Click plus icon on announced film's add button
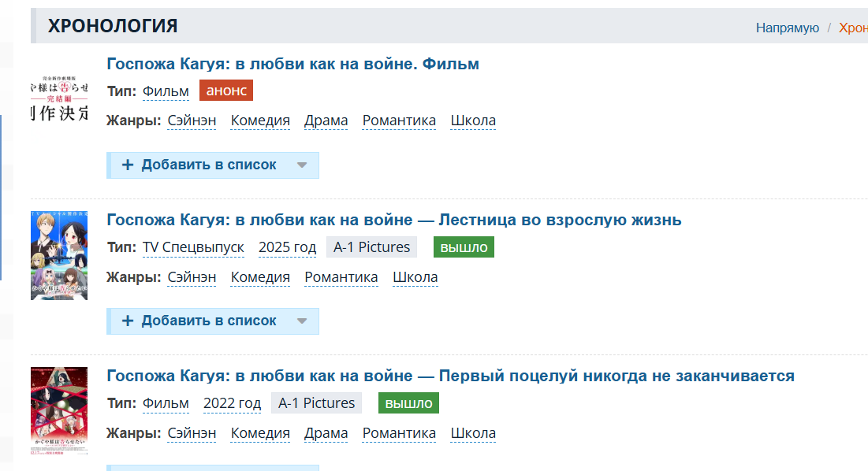Viewport: 868px width, 471px height. click(128, 165)
